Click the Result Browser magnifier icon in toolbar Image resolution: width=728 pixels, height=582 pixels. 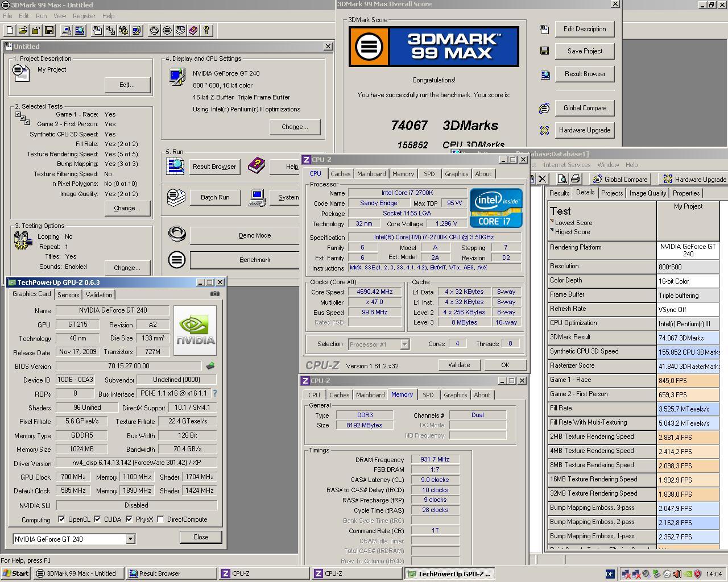80,30
